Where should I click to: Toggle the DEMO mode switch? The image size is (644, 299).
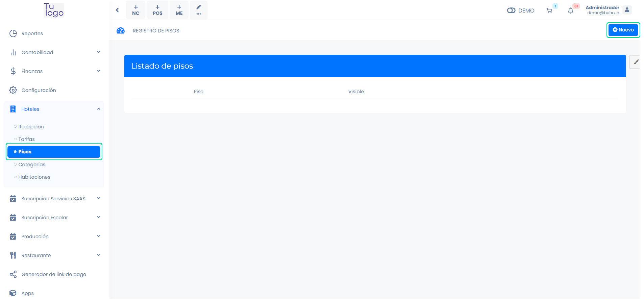[x=511, y=10]
